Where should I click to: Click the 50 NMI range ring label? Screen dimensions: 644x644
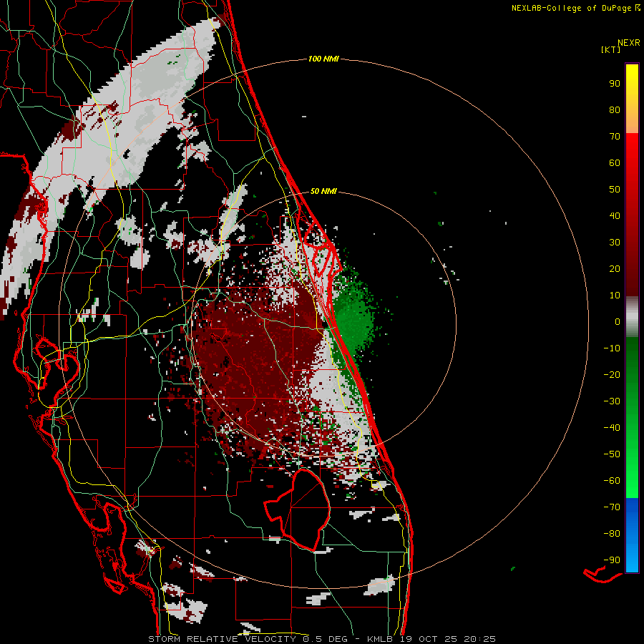[x=323, y=191]
